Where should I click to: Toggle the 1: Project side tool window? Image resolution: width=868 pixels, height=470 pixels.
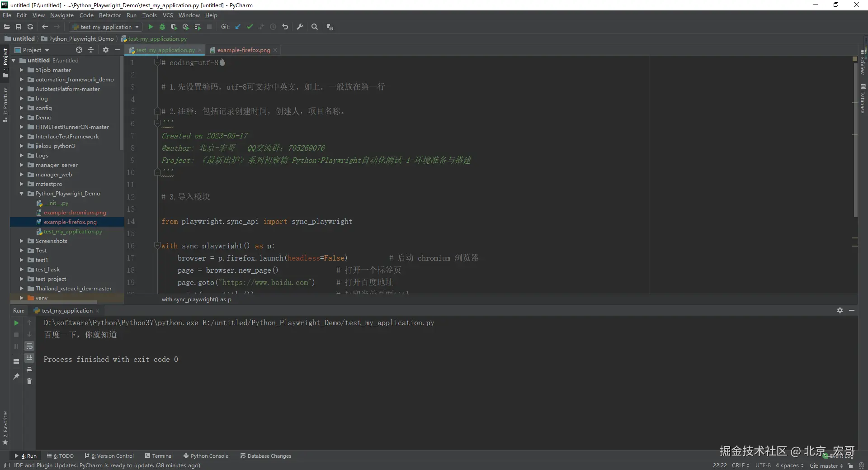(x=5, y=63)
